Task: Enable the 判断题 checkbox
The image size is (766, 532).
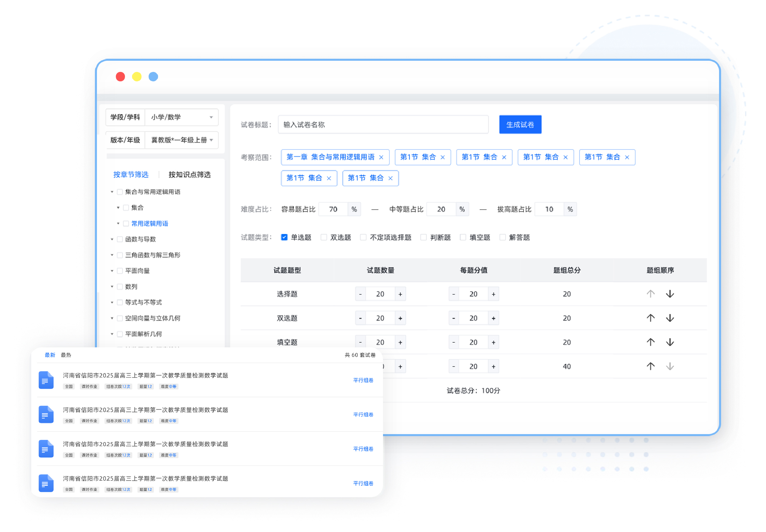Action: [424, 237]
